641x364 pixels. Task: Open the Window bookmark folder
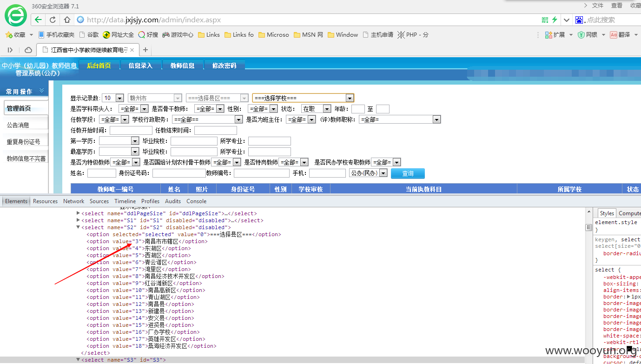coord(343,34)
